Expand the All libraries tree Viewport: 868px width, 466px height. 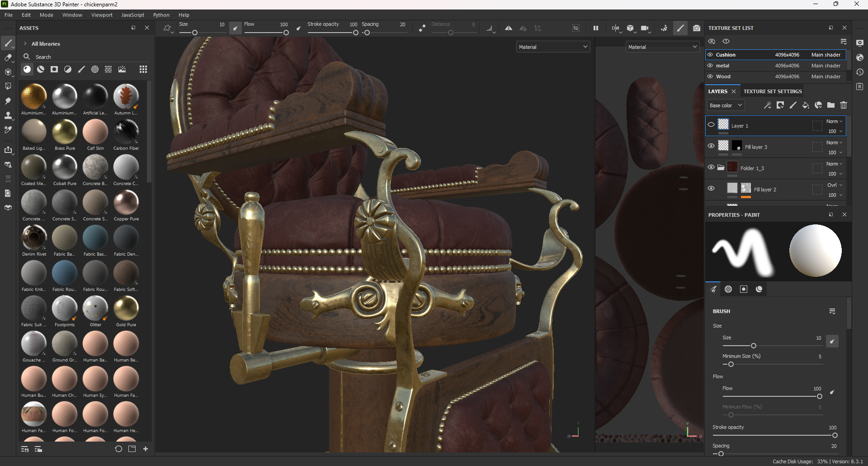coord(25,44)
